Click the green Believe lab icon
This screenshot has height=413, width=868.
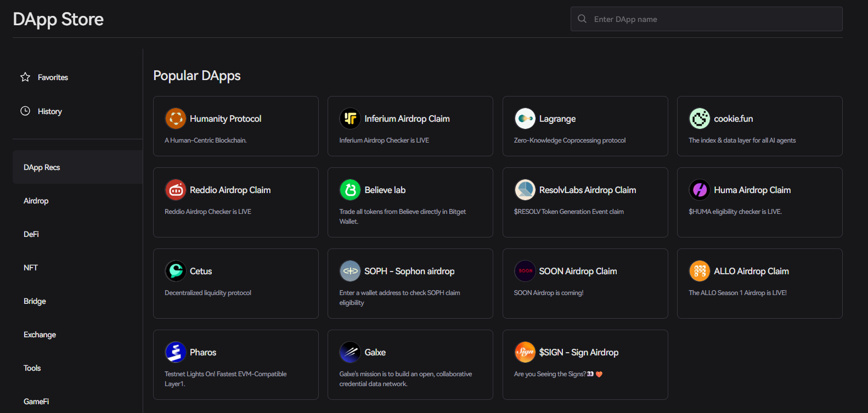click(350, 190)
